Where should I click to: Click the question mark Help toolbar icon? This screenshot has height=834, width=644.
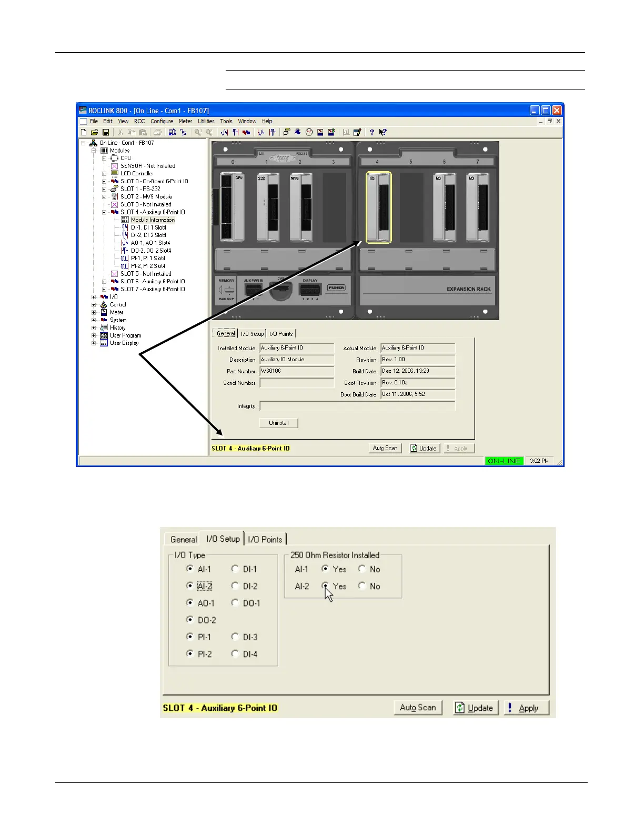(x=371, y=132)
